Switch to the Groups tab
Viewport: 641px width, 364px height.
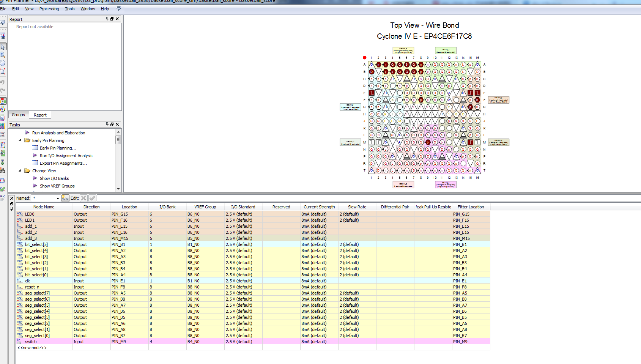coord(18,115)
